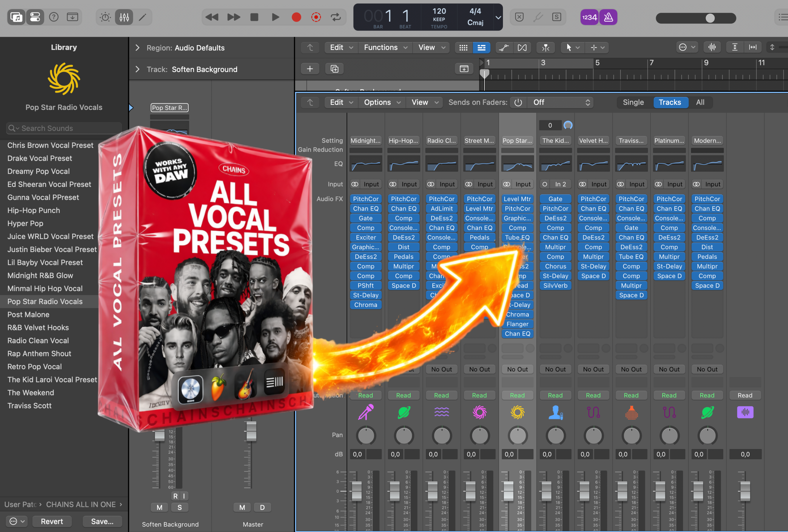788x532 pixels.
Task: Toggle input monitoring I on Soften Background
Action: coord(184,496)
